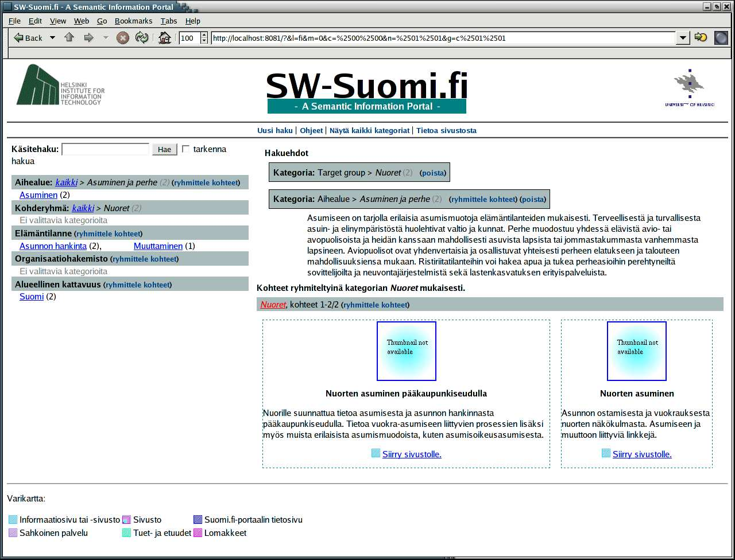The image size is (735, 560).
Task: Click Näytä kaikki kategoriat link
Action: [369, 130]
